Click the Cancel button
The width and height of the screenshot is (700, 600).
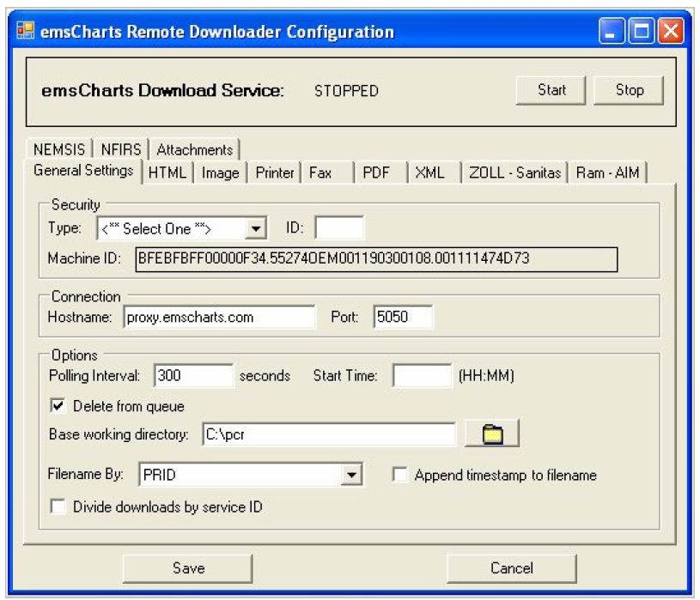tap(511, 568)
